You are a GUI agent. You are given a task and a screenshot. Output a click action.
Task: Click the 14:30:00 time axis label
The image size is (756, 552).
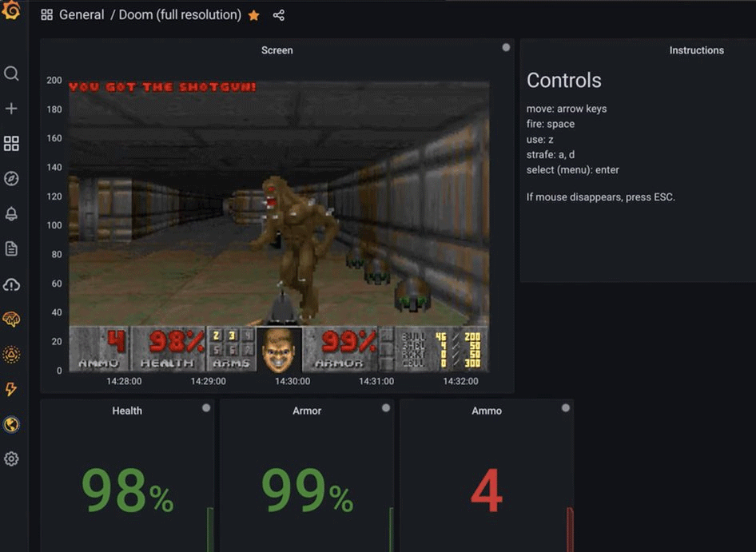coord(292,381)
